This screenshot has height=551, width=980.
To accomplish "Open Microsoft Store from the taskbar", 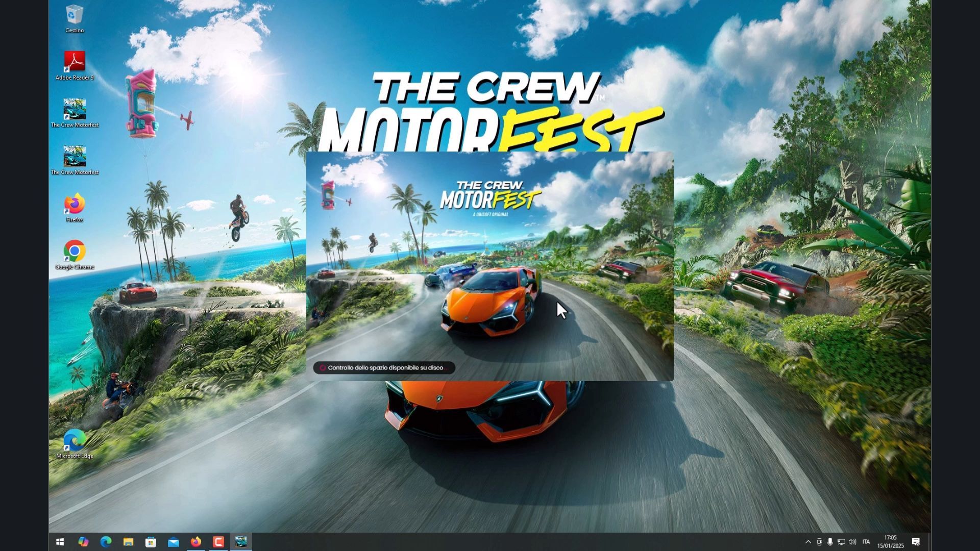I will click(x=151, y=542).
